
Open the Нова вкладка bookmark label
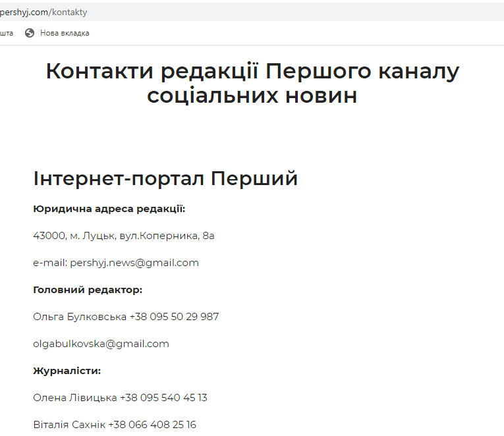65,33
